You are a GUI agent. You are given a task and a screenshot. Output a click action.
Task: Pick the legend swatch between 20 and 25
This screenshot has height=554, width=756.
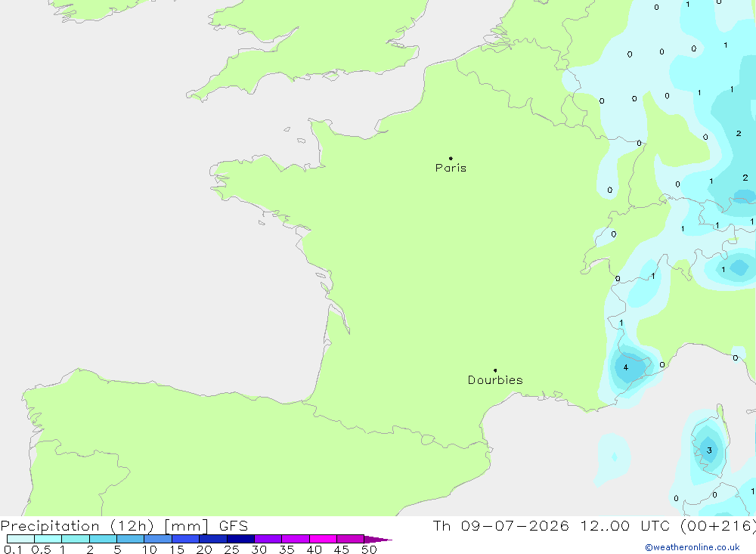click(x=213, y=539)
